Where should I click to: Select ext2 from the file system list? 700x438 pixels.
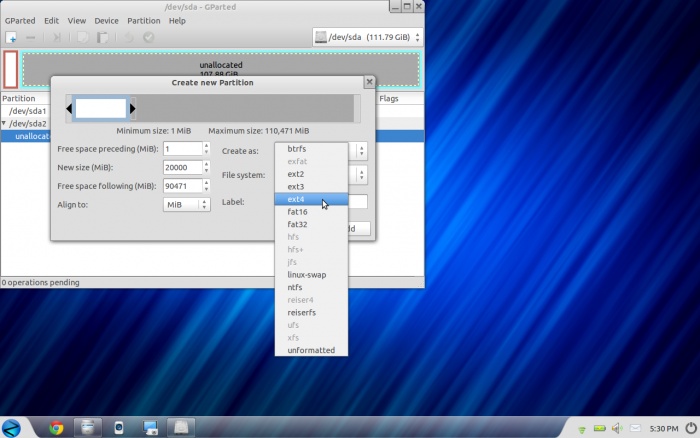pyautogui.click(x=311, y=174)
